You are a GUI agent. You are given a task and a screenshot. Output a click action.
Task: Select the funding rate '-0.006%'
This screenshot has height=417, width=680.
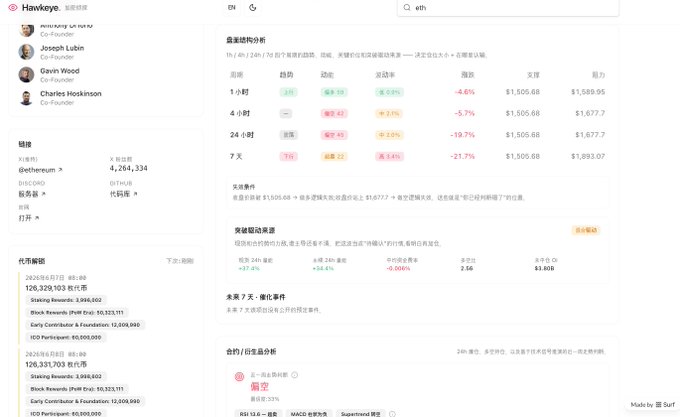coord(398,269)
